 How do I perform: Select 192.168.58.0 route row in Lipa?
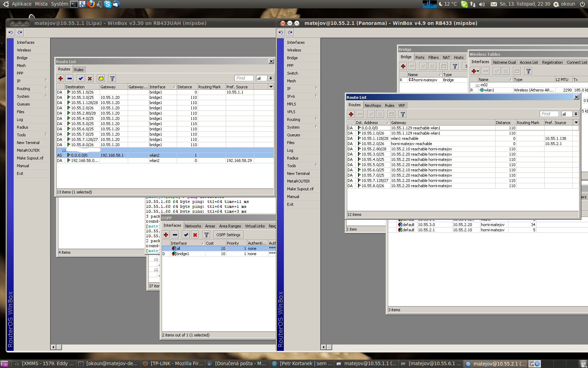point(165,161)
